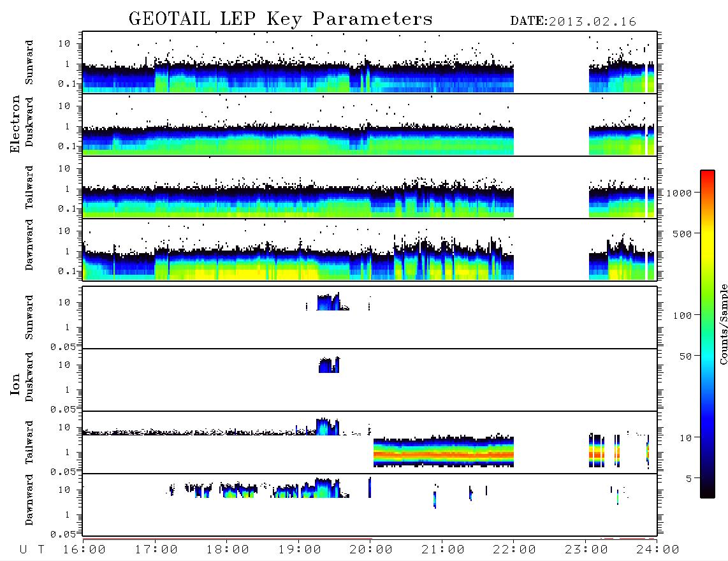The image size is (728, 561).
Task: Click the 21:00 time tick label
Action: click(443, 550)
